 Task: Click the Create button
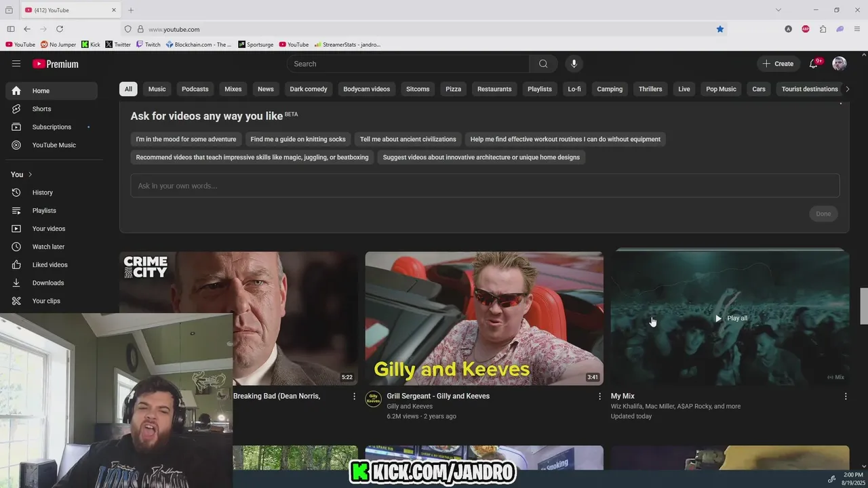[x=778, y=64]
